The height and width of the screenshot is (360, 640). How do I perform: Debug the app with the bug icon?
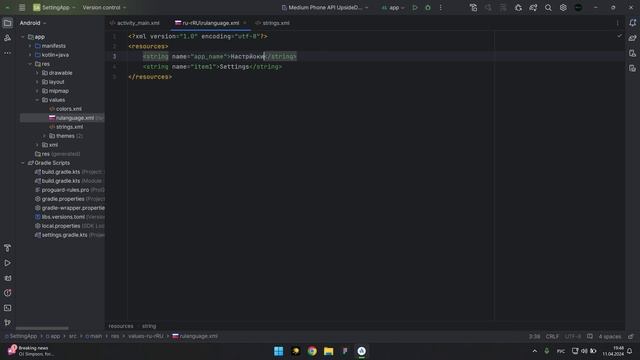click(428, 8)
